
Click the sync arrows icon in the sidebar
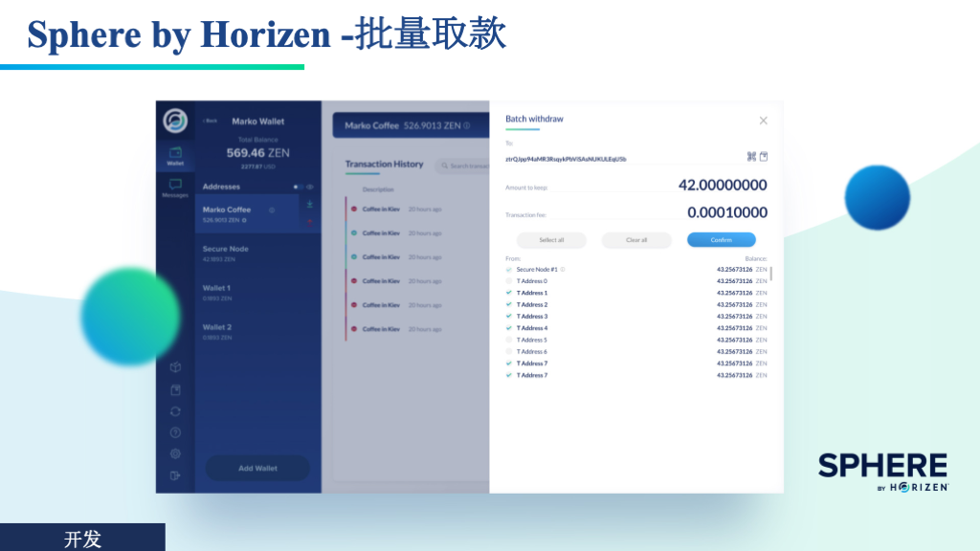point(176,411)
